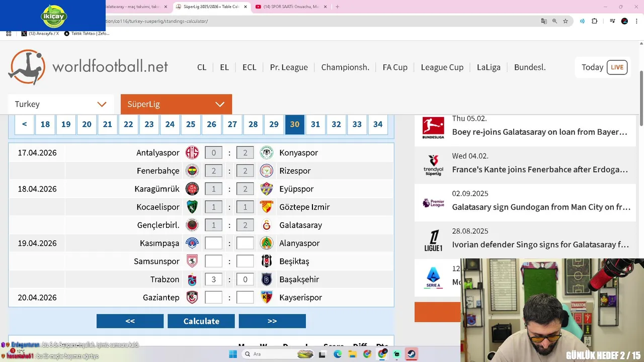Click the Premier League logo beside Gundogan news
644x362 pixels.
click(433, 203)
